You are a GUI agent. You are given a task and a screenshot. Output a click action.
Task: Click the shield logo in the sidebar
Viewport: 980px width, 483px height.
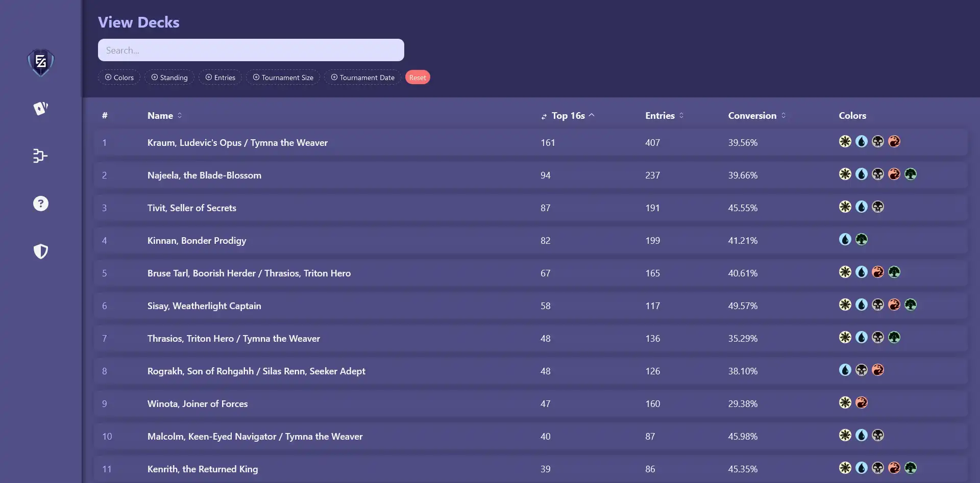point(41,62)
